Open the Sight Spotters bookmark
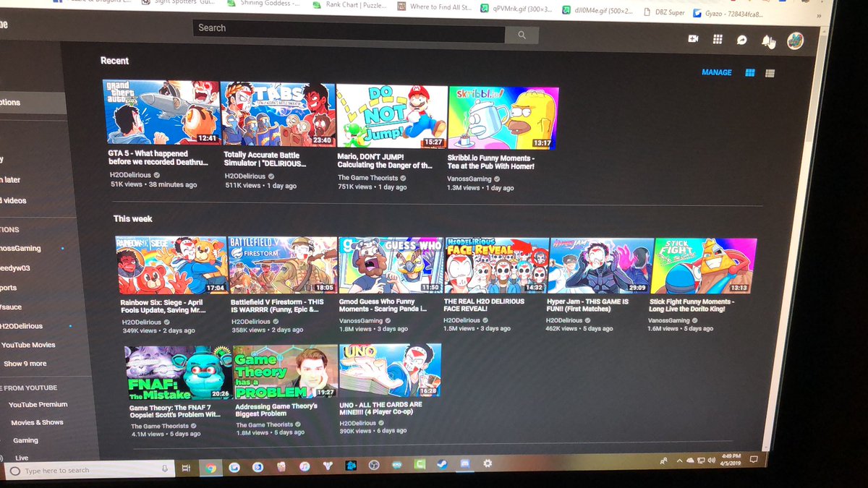This screenshot has width=868, height=488. pyautogui.click(x=179, y=2)
